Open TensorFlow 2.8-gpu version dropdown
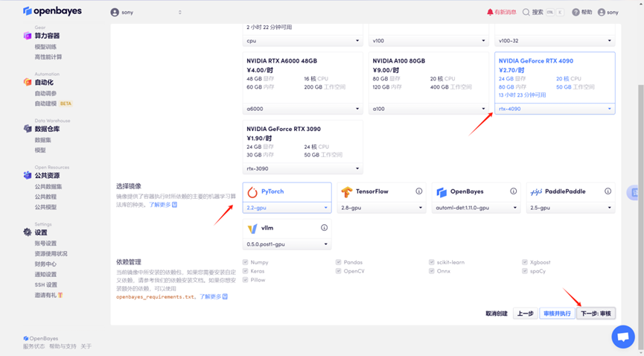The height and width of the screenshot is (356, 644). [x=381, y=208]
